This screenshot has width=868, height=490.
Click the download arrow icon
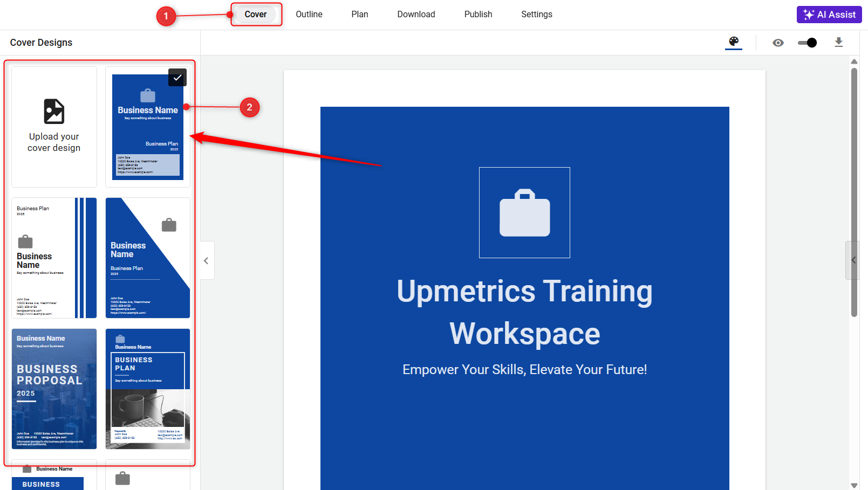point(838,42)
